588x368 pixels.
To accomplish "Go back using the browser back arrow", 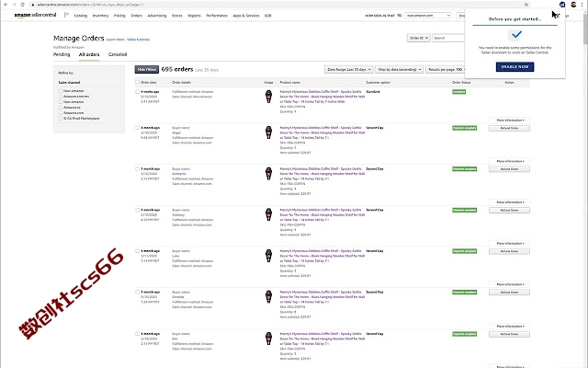I will (6, 5).
